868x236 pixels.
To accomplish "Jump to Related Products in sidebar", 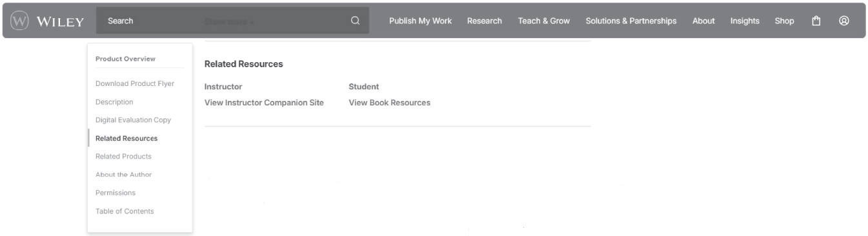I will 123,156.
